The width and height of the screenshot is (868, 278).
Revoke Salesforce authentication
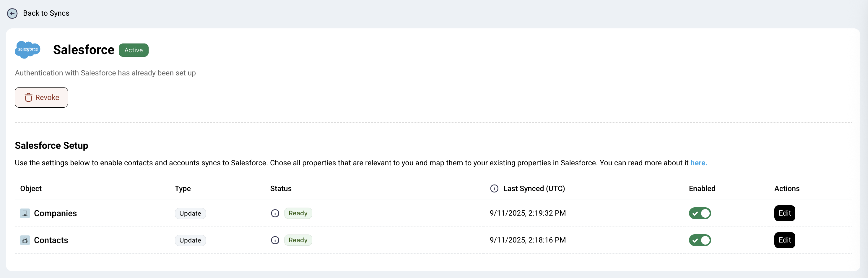[x=41, y=98]
